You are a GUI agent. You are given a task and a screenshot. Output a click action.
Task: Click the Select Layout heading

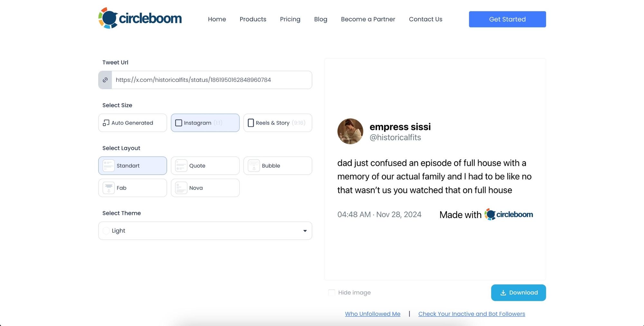point(121,148)
